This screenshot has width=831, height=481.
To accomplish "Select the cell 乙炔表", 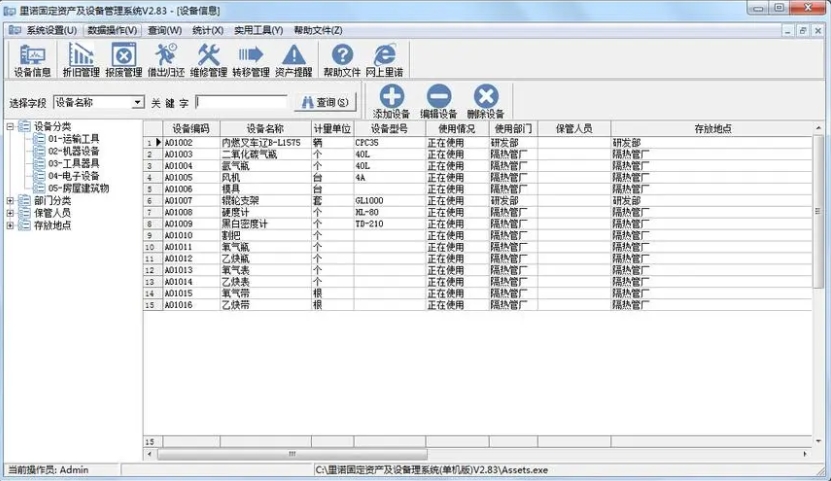I will (266, 282).
